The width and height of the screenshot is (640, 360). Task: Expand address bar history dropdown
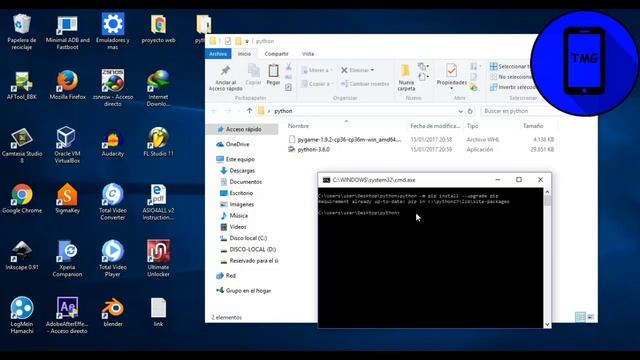coord(460,111)
